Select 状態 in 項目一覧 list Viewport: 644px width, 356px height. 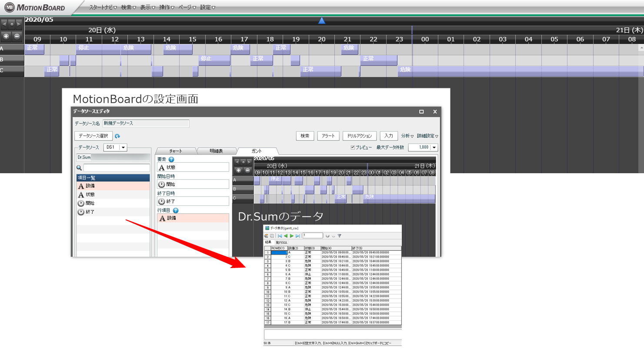113,195
